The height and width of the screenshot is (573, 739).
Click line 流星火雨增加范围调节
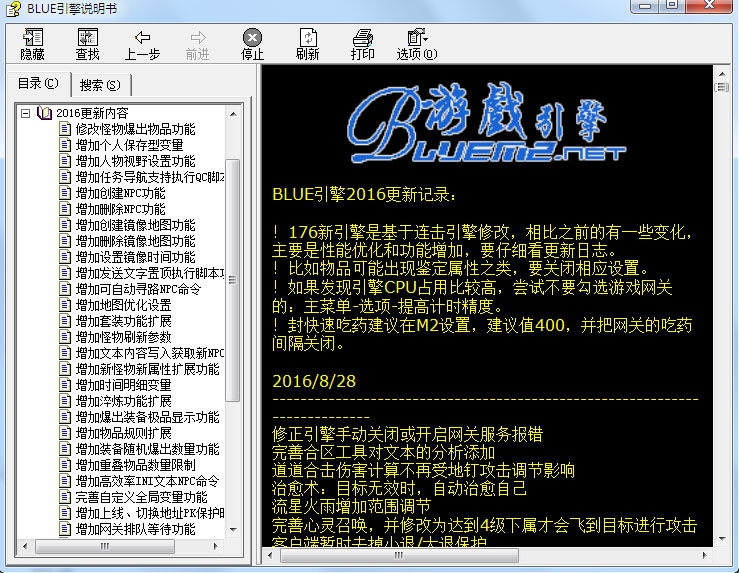tap(352, 507)
